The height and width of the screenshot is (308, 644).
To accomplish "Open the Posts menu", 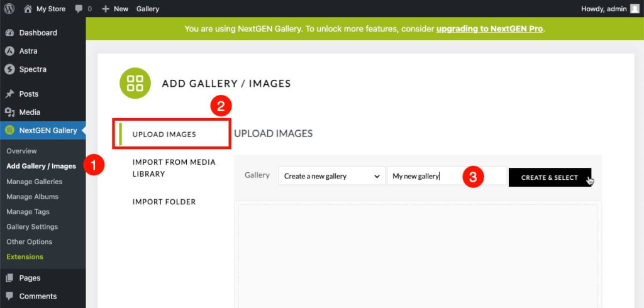I will tap(29, 94).
